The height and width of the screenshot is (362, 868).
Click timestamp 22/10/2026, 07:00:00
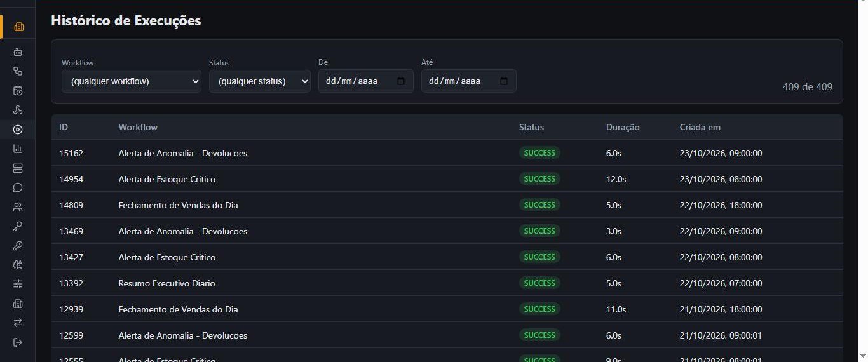pos(721,283)
